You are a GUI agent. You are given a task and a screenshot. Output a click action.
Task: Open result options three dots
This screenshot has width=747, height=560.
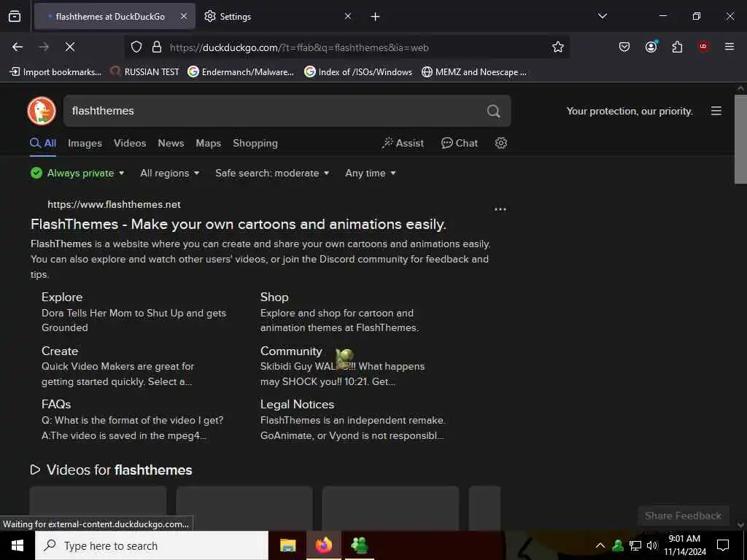[500, 209]
